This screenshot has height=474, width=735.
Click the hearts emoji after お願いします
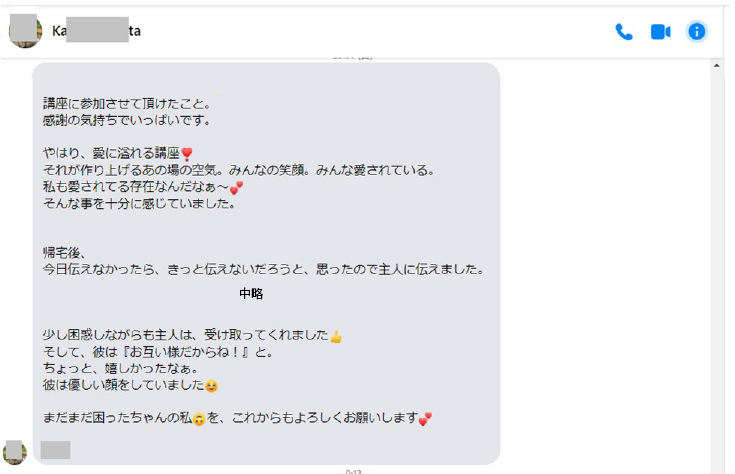point(426,419)
